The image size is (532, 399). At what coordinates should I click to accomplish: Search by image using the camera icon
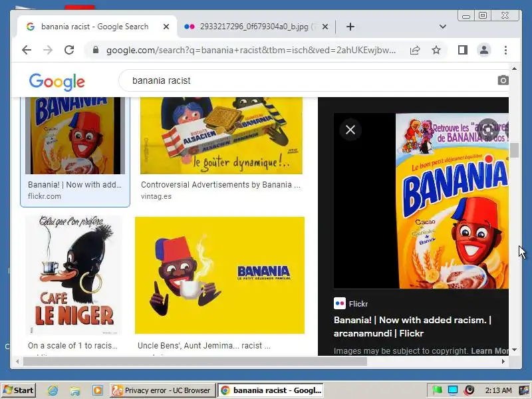coord(503,80)
